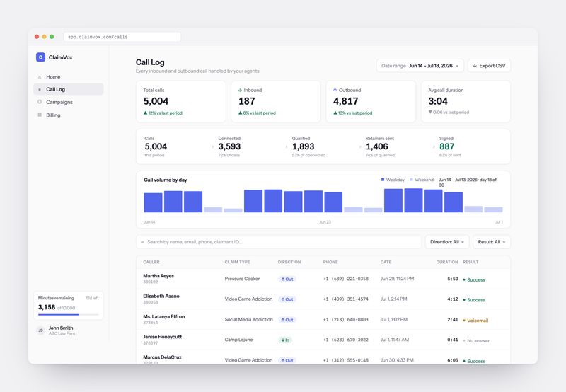Click the Retainers sent 1,406 value

click(x=377, y=146)
